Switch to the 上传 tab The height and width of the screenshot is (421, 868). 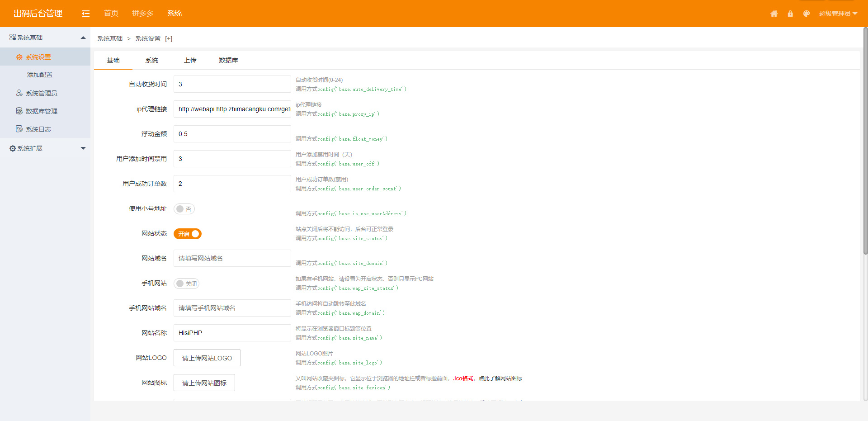[190, 60]
